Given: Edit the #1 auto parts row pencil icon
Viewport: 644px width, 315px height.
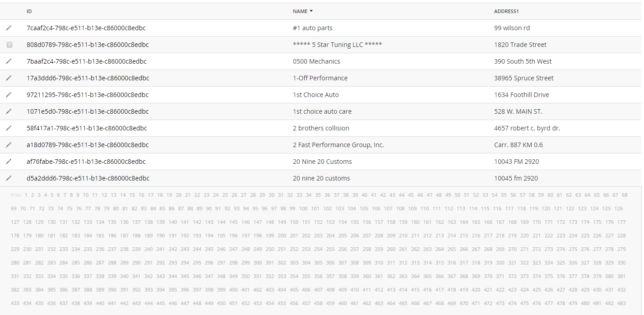Looking at the screenshot, I should pos(9,28).
